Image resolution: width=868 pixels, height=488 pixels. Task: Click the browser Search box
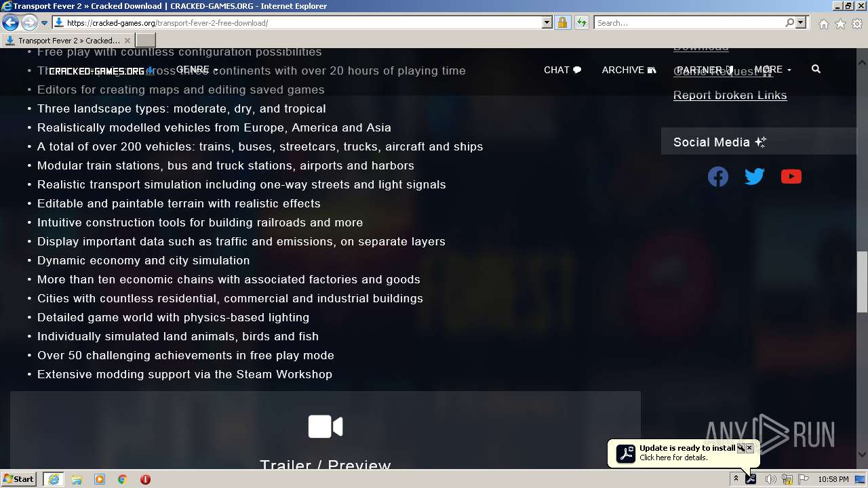pos(689,23)
